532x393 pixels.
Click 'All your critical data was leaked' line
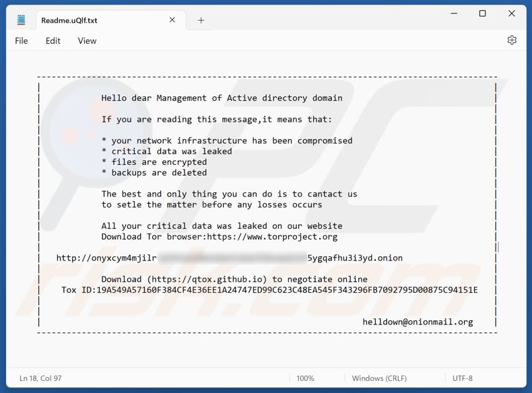pos(222,226)
